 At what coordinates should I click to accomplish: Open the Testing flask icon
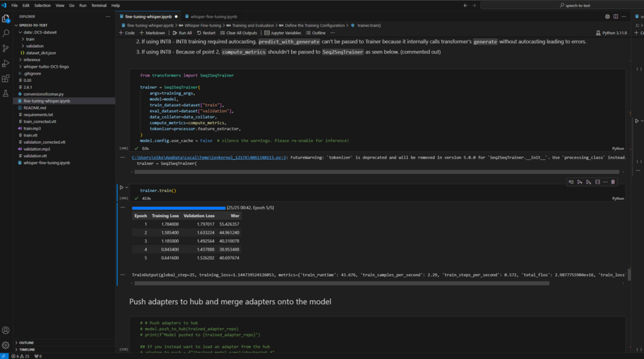coord(6,93)
